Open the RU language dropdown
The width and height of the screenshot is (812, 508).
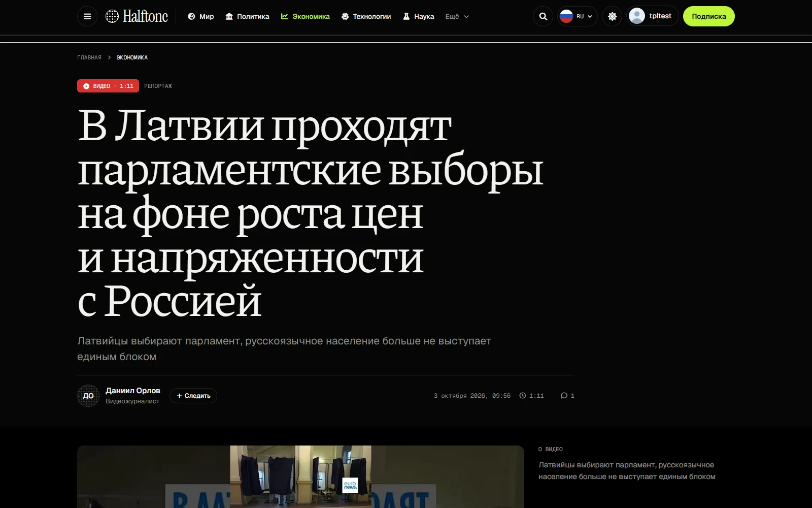pos(577,16)
